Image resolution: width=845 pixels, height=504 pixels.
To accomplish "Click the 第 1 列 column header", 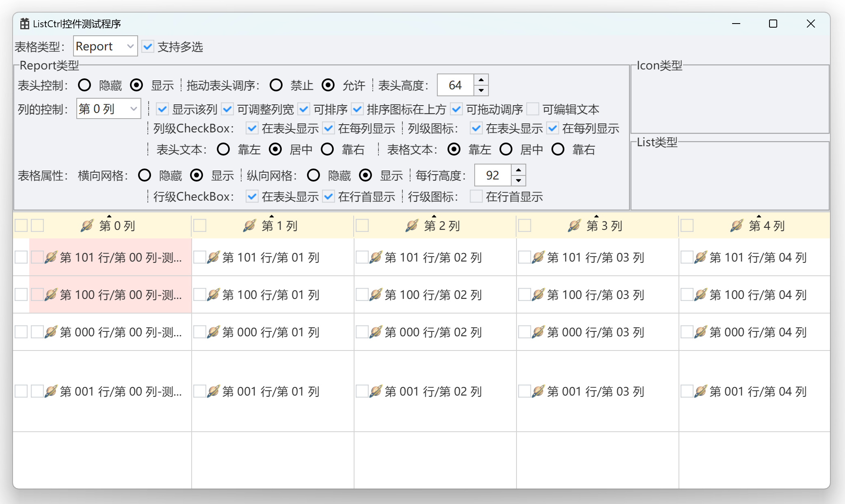I will [279, 226].
